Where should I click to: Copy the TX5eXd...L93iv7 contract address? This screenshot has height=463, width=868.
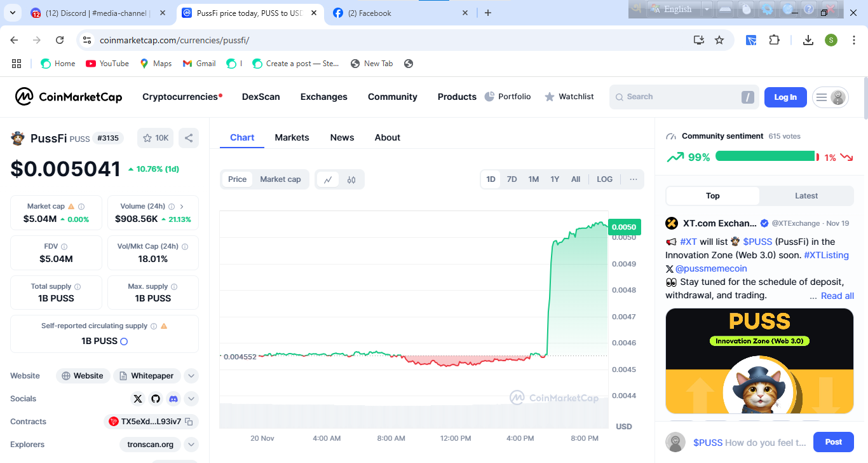189,422
